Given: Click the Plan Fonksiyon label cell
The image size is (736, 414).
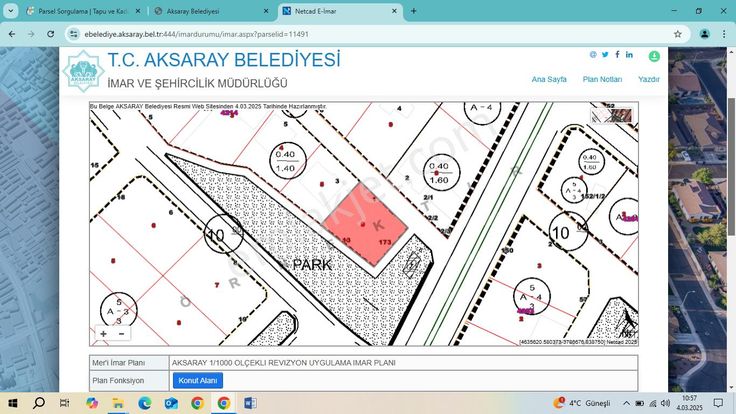Looking at the screenshot, I should [x=129, y=381].
